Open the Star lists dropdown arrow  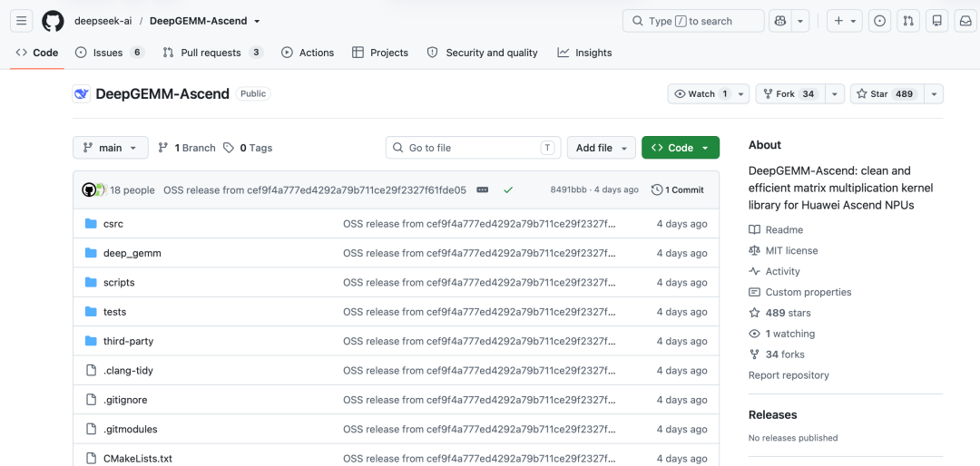(x=934, y=94)
